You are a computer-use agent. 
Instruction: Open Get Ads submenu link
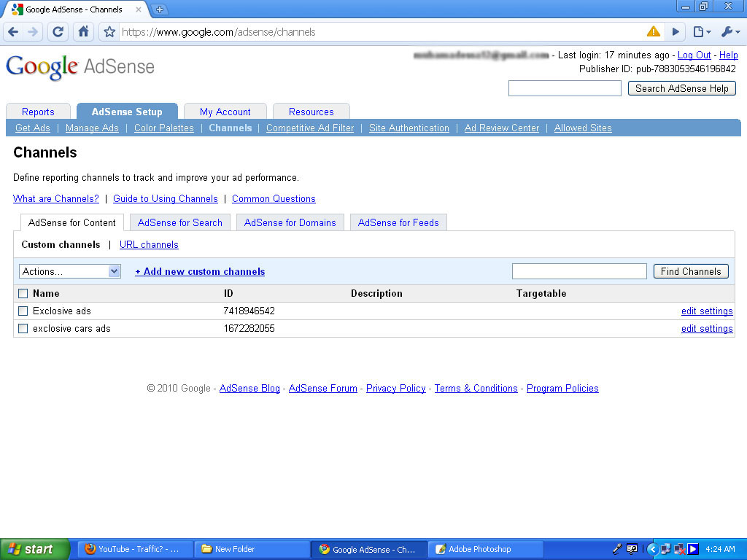coord(32,128)
